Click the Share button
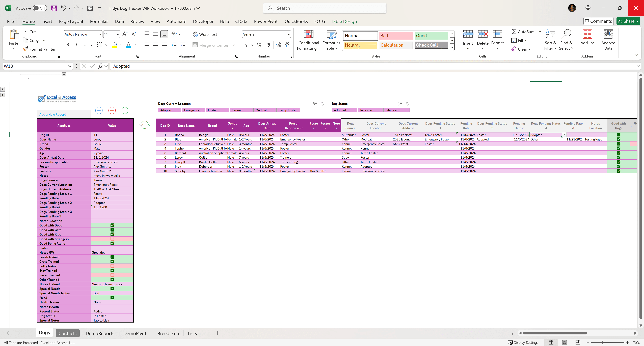Image resolution: width=644 pixels, height=346 pixels. coord(626,21)
